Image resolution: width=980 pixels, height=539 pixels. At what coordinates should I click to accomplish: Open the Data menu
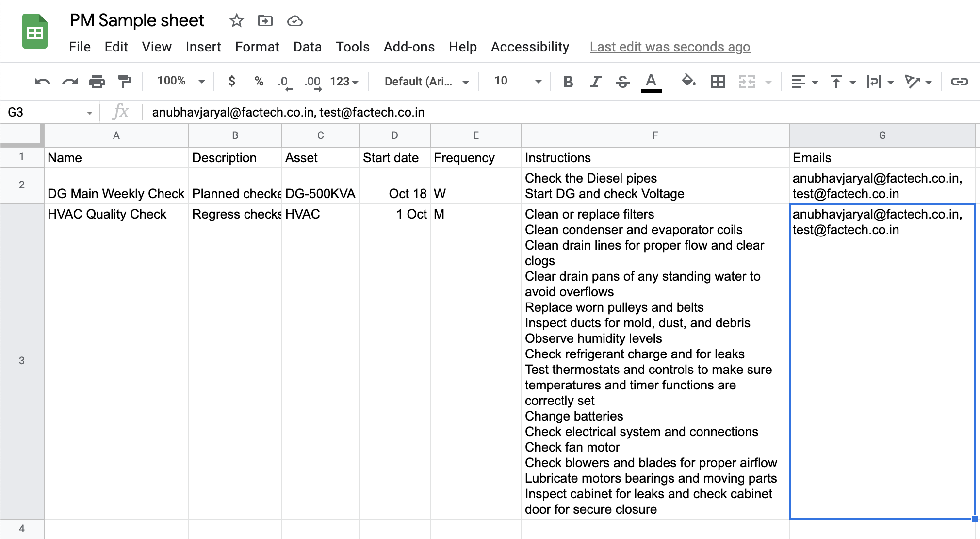(x=308, y=47)
